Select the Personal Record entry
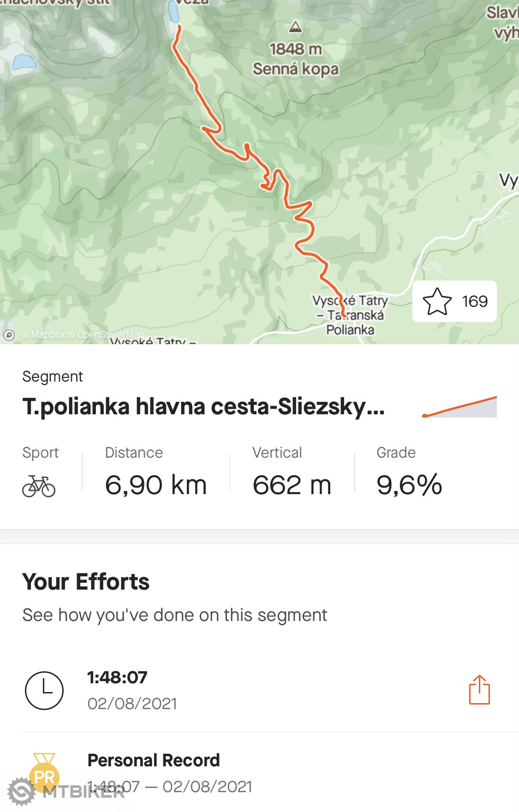 [x=154, y=760]
